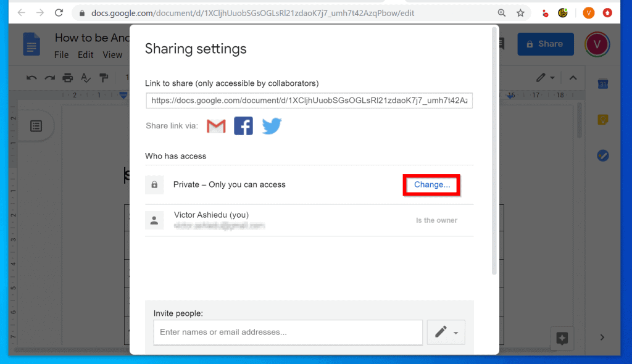This screenshot has width=632, height=364.
Task: Open Google Tasks side panel icon
Action: (x=602, y=155)
